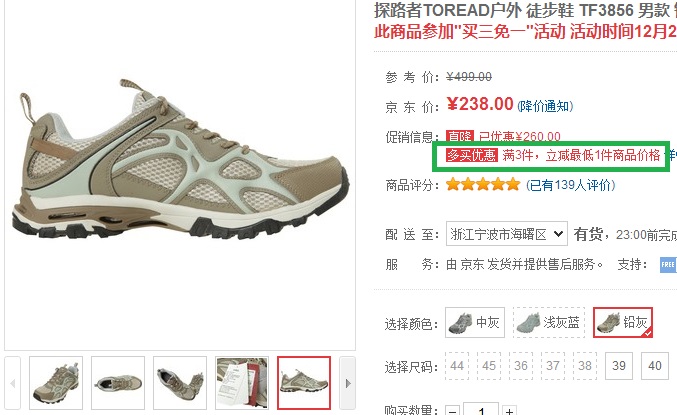677x415 pixels.
Task: Open the 已有139人评价 reviews link
Action: tap(571, 185)
